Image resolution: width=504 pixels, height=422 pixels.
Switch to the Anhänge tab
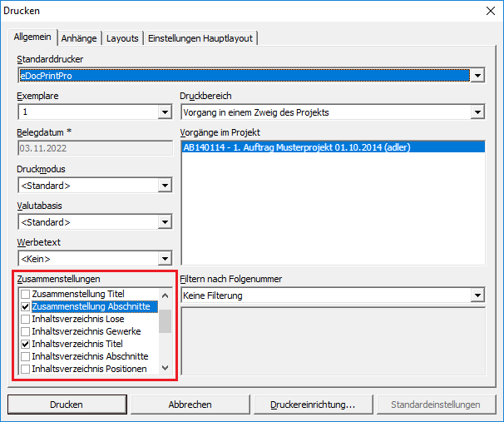(79, 38)
